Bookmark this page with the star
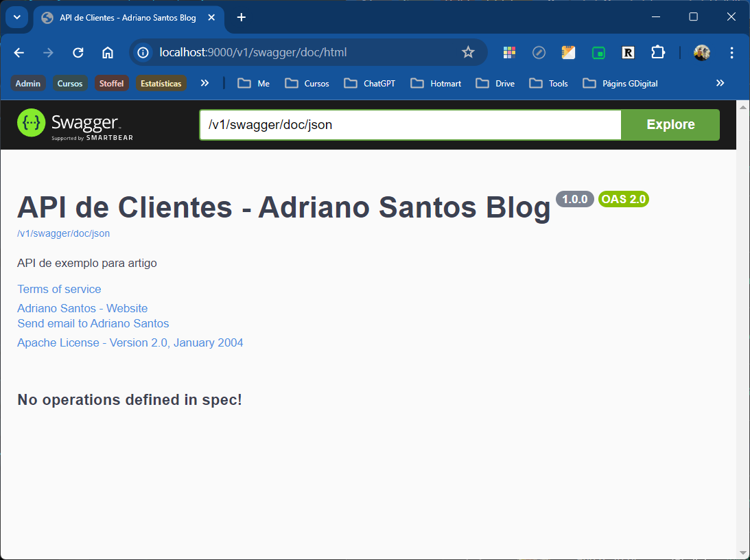This screenshot has width=750, height=560. pyautogui.click(x=468, y=52)
